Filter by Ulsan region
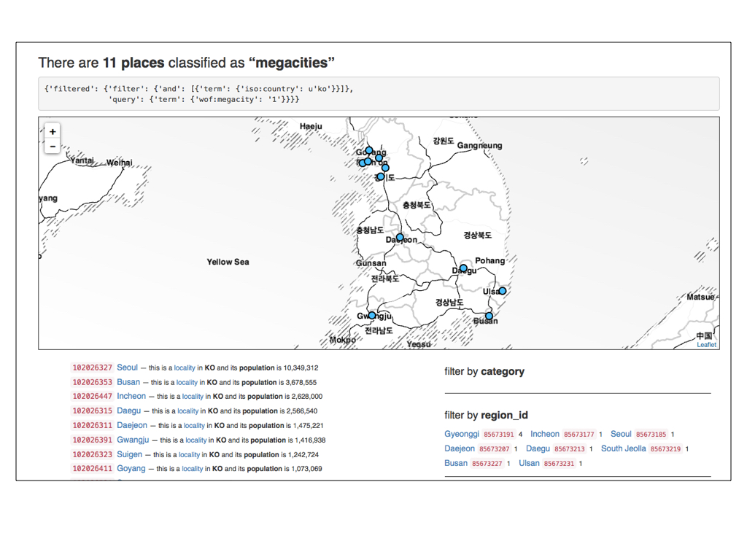747x560 pixels. point(529,463)
